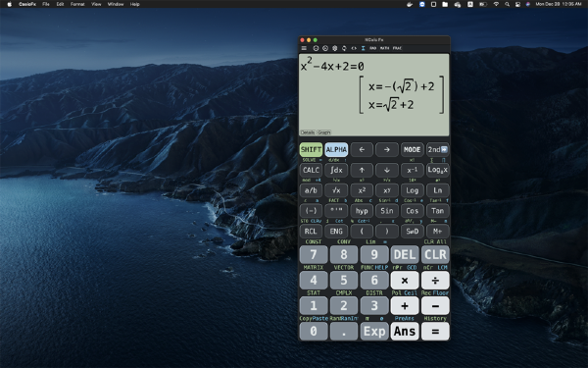
Task: Insert a fraction with the a/b key
Action: point(311,190)
